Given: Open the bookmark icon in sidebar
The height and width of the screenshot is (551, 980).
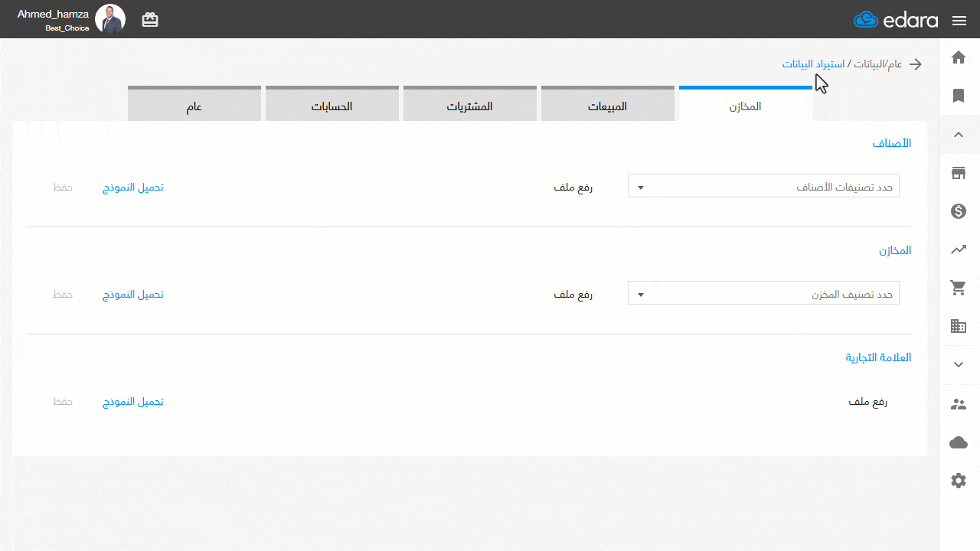Looking at the screenshot, I should [959, 96].
